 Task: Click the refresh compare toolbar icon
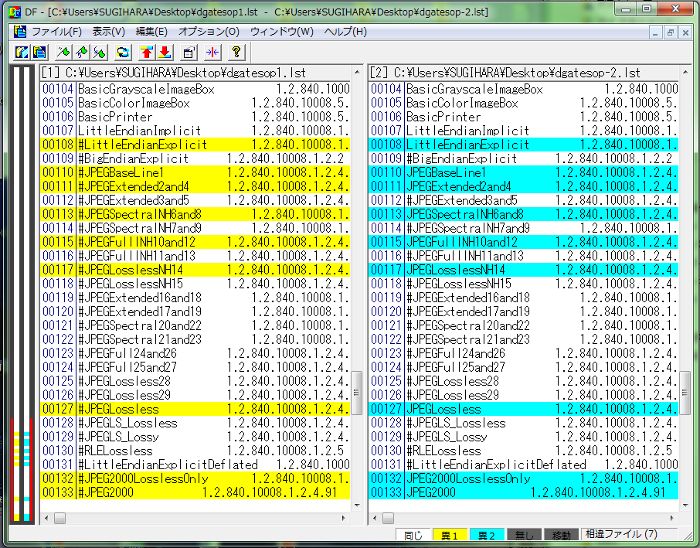tap(123, 52)
